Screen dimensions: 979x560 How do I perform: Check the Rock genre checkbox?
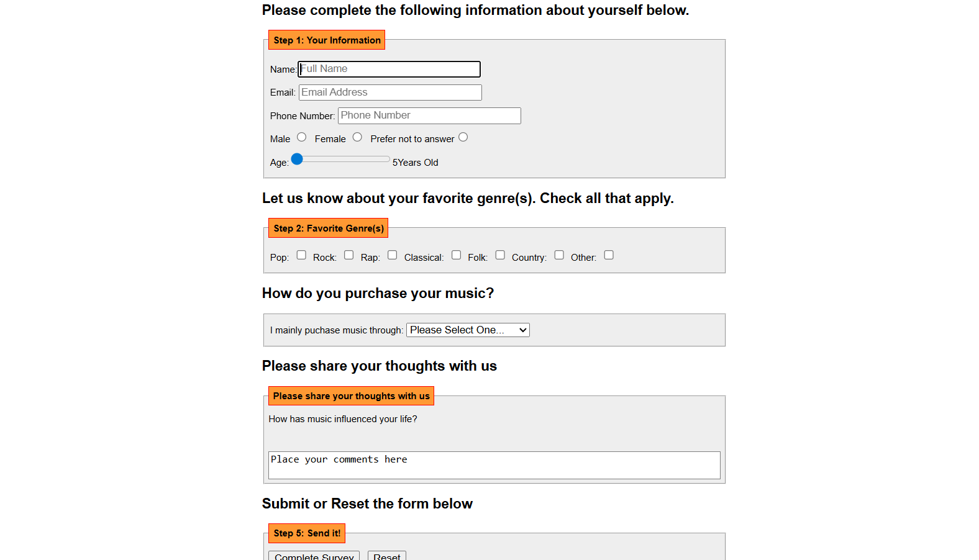click(x=349, y=255)
